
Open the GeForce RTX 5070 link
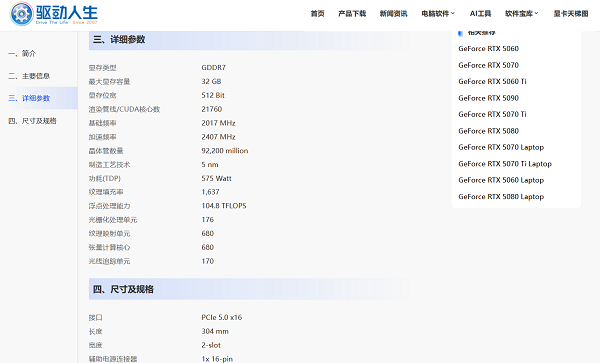click(489, 65)
